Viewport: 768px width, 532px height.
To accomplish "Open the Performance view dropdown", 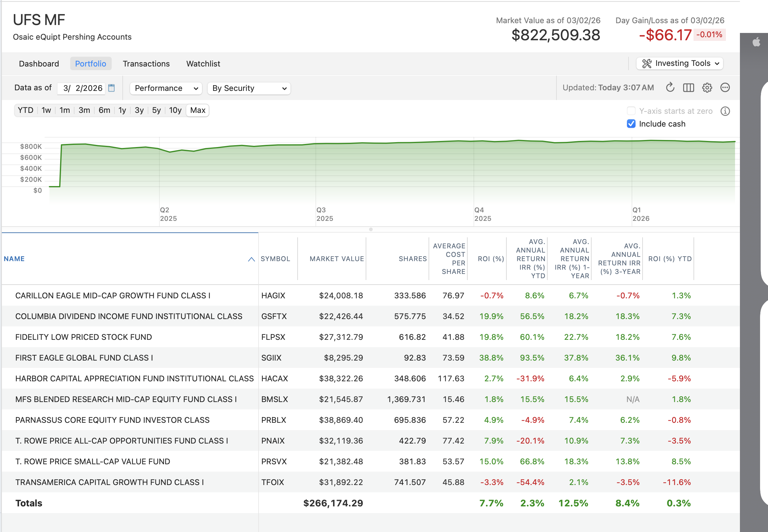I will (x=166, y=88).
